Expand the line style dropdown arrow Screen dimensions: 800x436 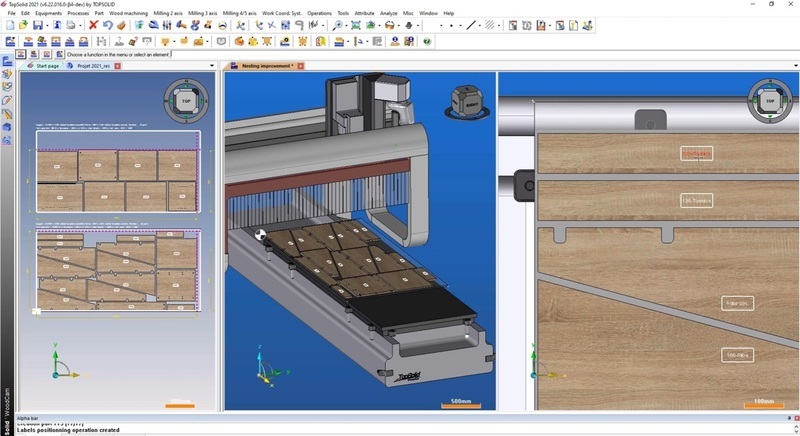(x=482, y=25)
